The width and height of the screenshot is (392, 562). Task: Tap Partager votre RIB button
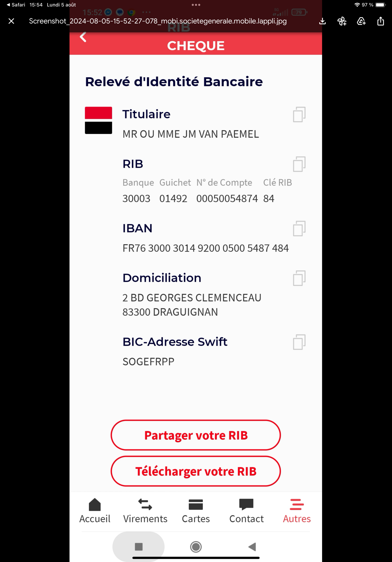click(x=196, y=435)
